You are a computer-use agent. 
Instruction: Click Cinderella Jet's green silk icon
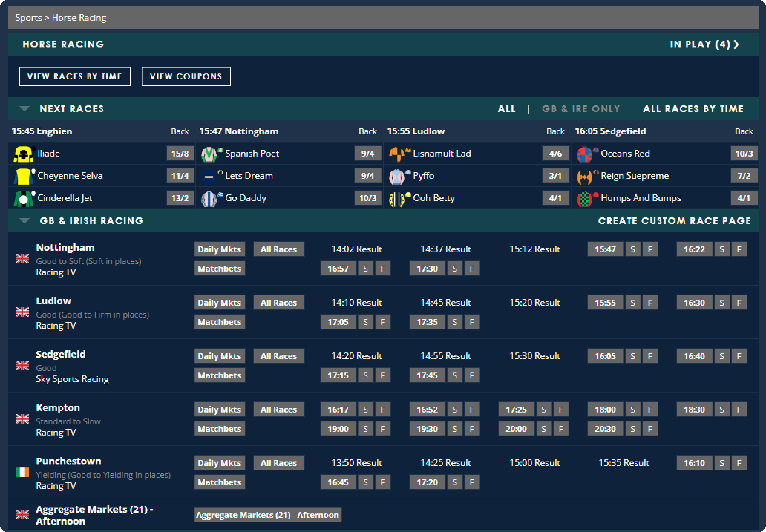point(23,198)
